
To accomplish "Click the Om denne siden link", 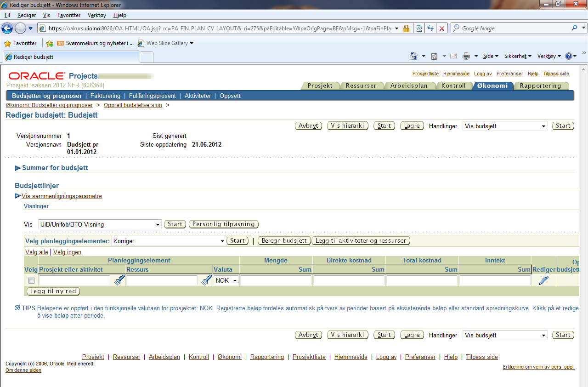I will point(23,370).
